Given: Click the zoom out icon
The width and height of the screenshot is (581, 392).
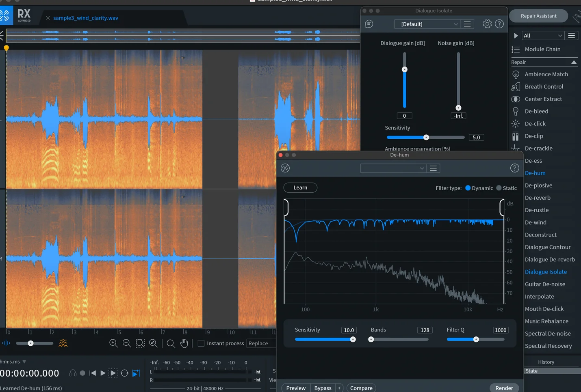Looking at the screenshot, I should click(x=127, y=343).
